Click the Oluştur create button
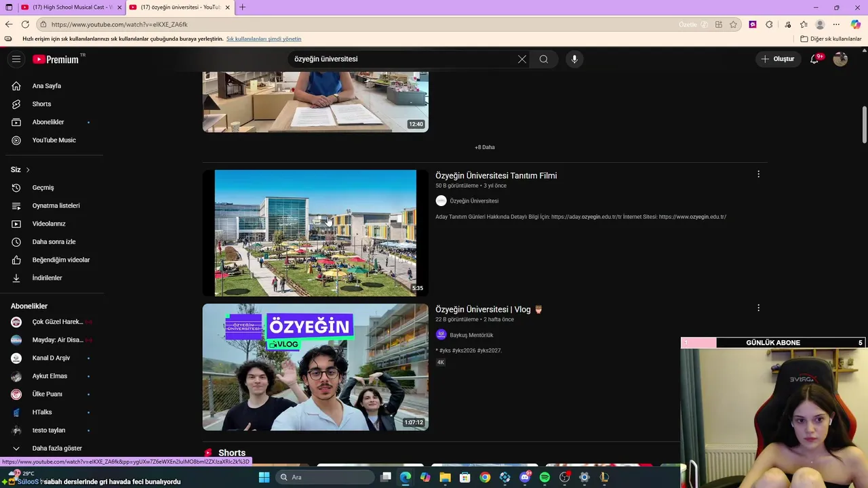 pos(778,59)
